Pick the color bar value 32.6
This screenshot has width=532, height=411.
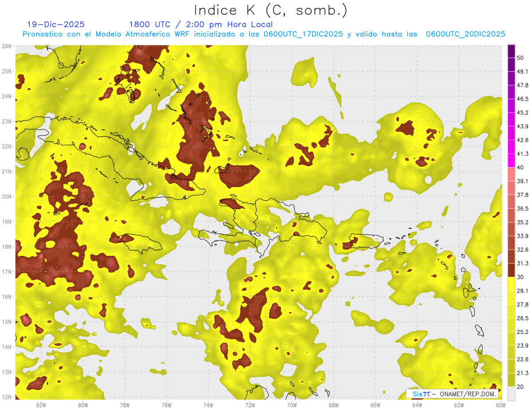(x=522, y=250)
